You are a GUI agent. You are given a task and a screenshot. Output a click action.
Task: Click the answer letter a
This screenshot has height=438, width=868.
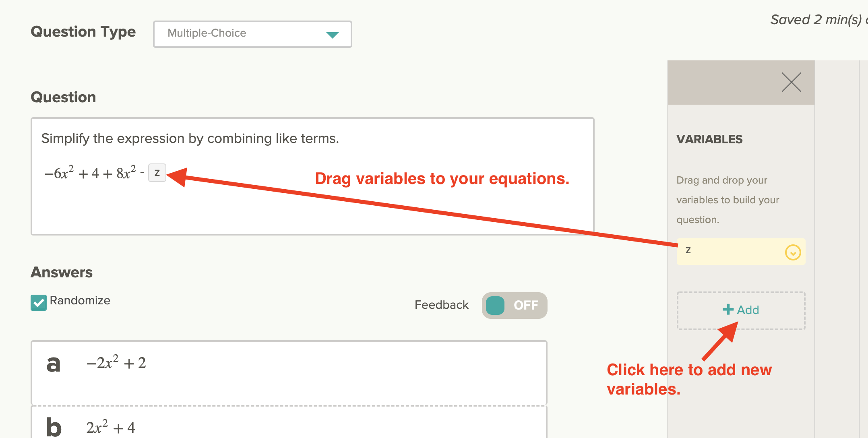coord(54,364)
